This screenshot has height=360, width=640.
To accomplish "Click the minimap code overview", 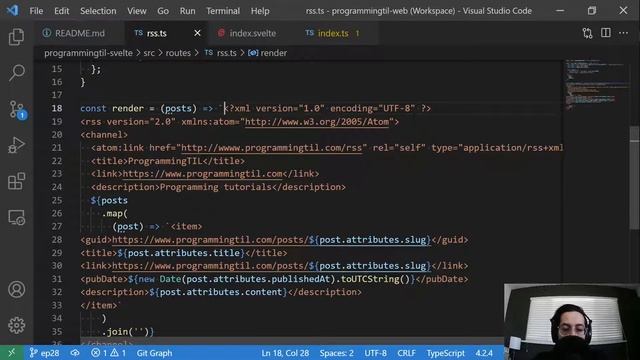I will [x=596, y=85].
